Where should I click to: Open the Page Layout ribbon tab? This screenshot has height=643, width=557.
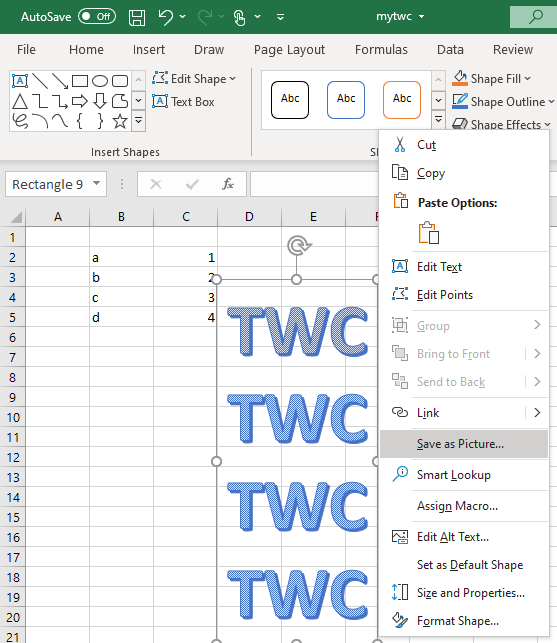(x=289, y=50)
